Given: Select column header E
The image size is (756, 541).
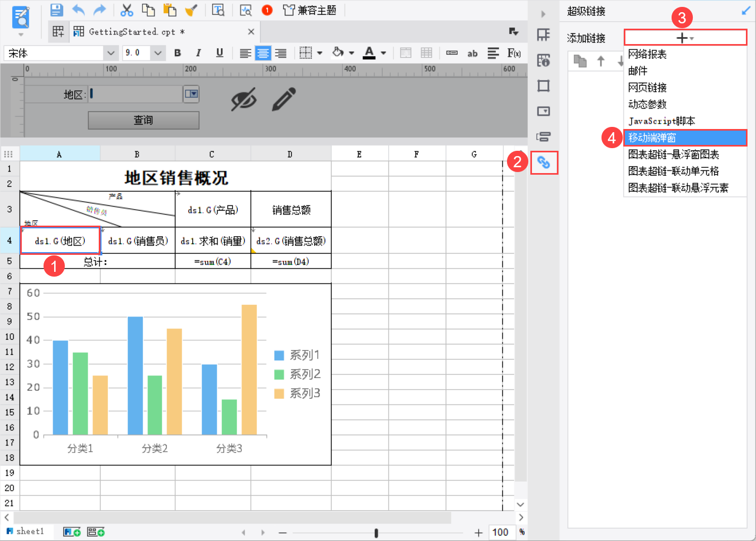Looking at the screenshot, I should 359,154.
